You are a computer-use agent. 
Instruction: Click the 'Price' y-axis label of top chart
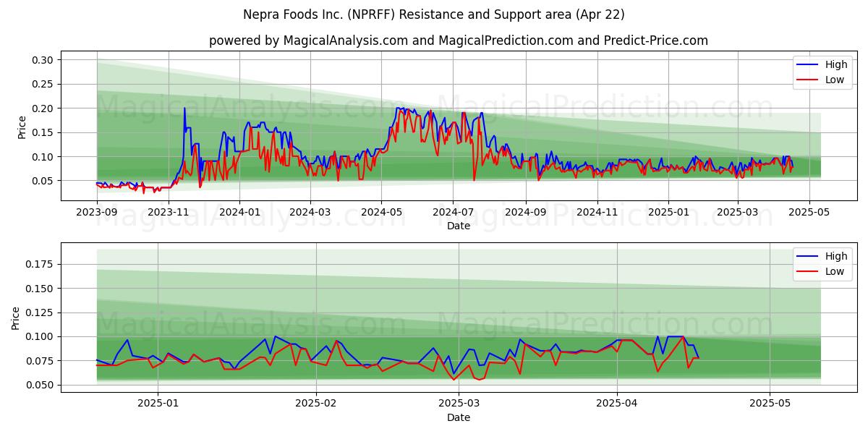(x=22, y=127)
